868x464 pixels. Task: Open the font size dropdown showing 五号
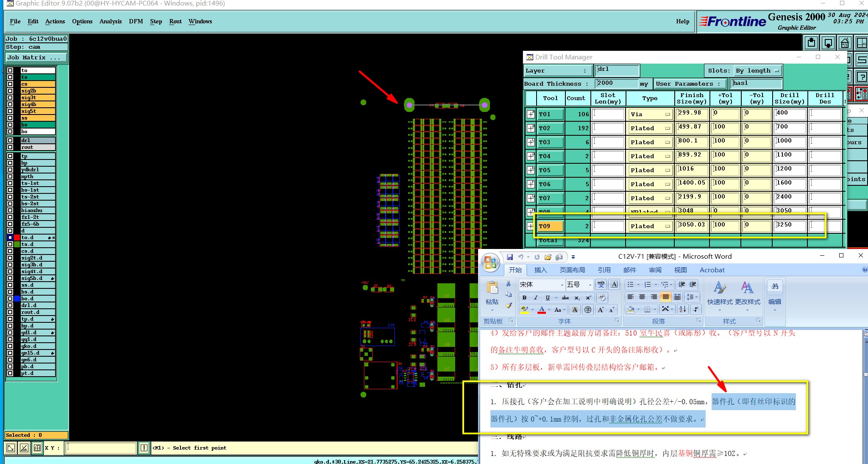click(x=590, y=285)
